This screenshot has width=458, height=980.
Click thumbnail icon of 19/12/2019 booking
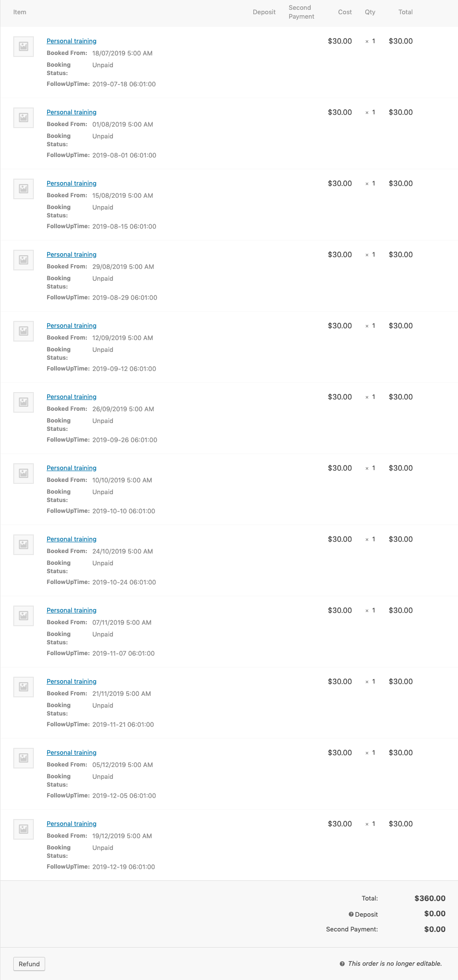point(24,829)
